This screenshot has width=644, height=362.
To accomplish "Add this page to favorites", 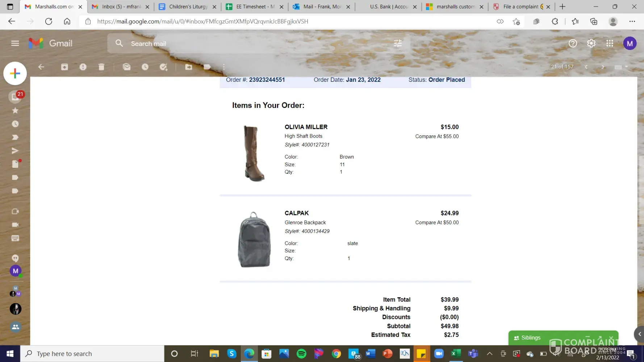I will pyautogui.click(x=517, y=21).
